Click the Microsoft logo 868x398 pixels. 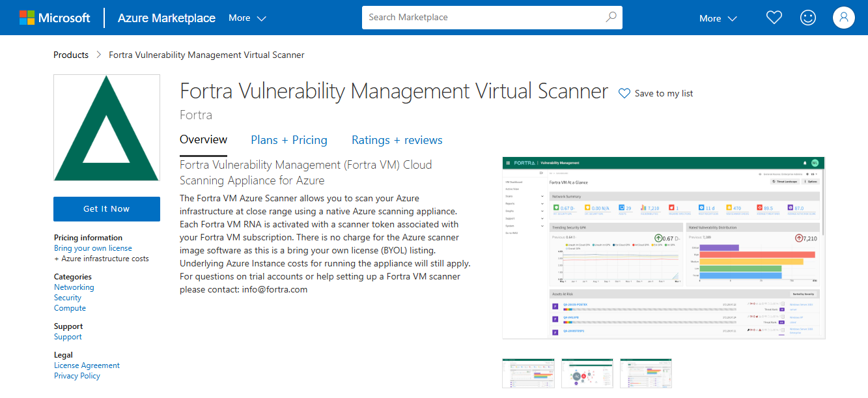pyautogui.click(x=55, y=18)
